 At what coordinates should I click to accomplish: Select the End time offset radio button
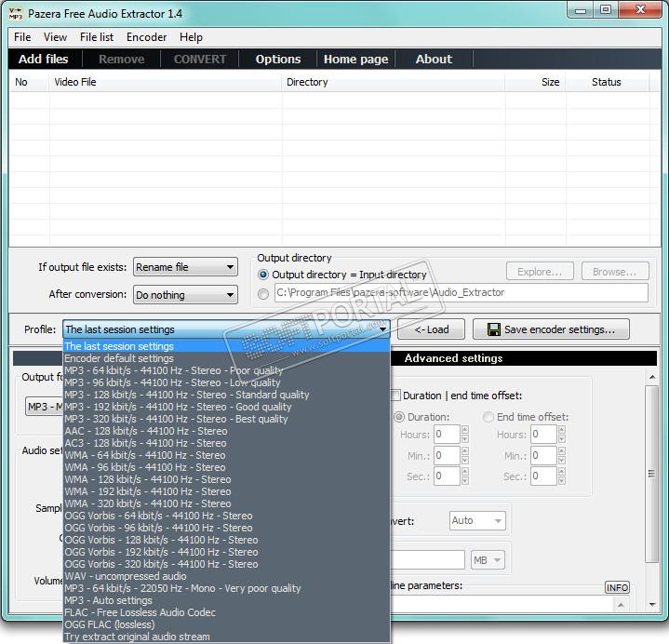coord(488,417)
